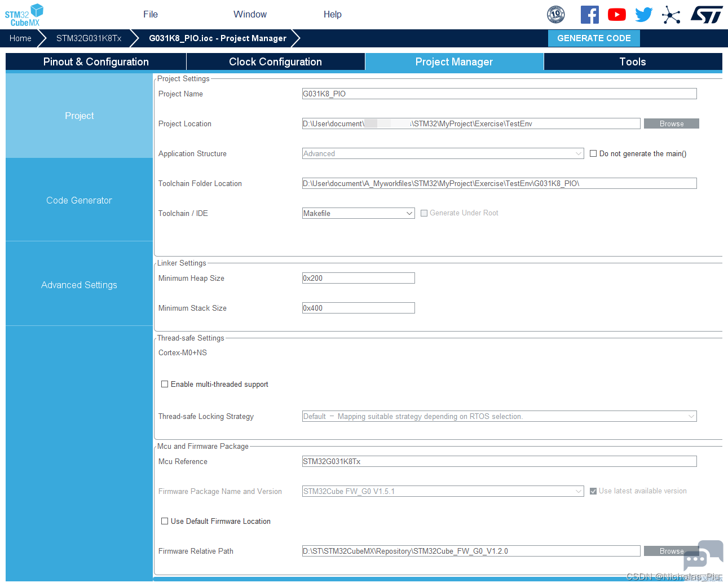Open the File menu
Screen dimensions: 728x587
tap(151, 14)
